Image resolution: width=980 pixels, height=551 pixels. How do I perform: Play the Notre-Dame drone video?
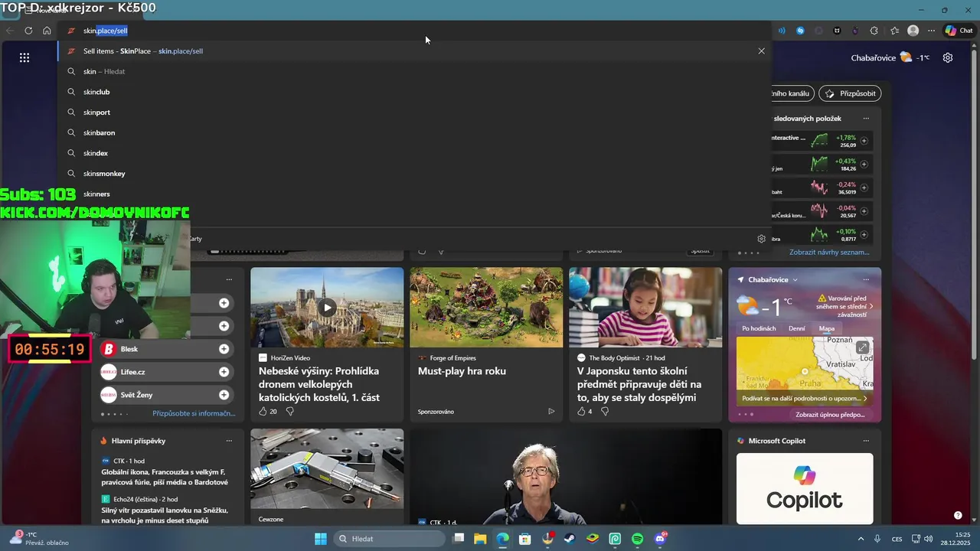tap(327, 308)
